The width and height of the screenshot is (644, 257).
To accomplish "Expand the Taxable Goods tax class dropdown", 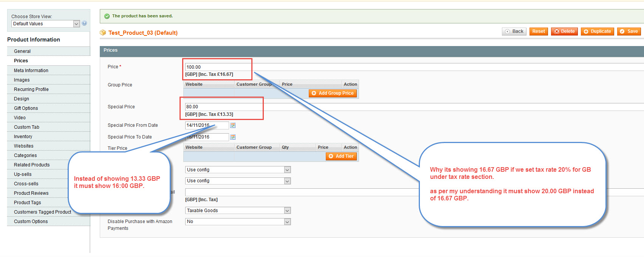I will click(238, 211).
